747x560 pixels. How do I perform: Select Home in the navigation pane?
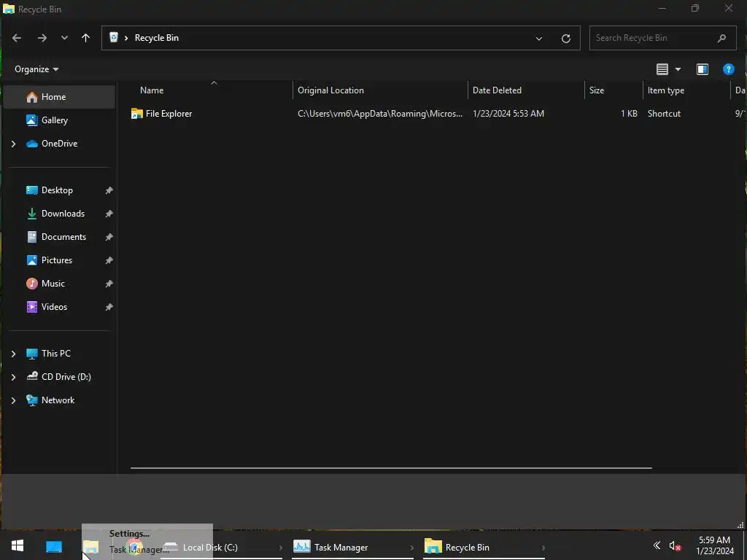[x=59, y=97]
